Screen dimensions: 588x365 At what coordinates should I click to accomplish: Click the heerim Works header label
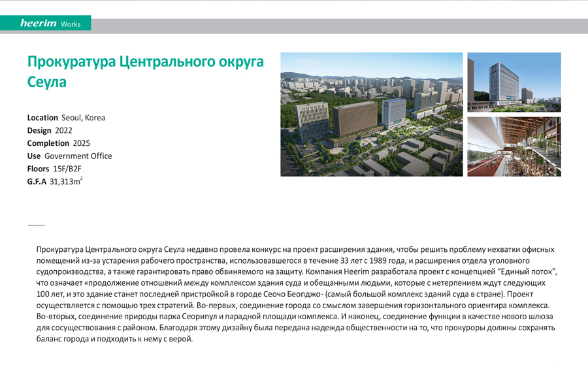coord(45,24)
